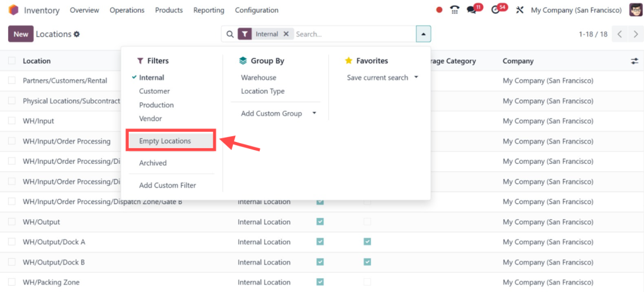Click the search magnifier icon

tap(230, 34)
